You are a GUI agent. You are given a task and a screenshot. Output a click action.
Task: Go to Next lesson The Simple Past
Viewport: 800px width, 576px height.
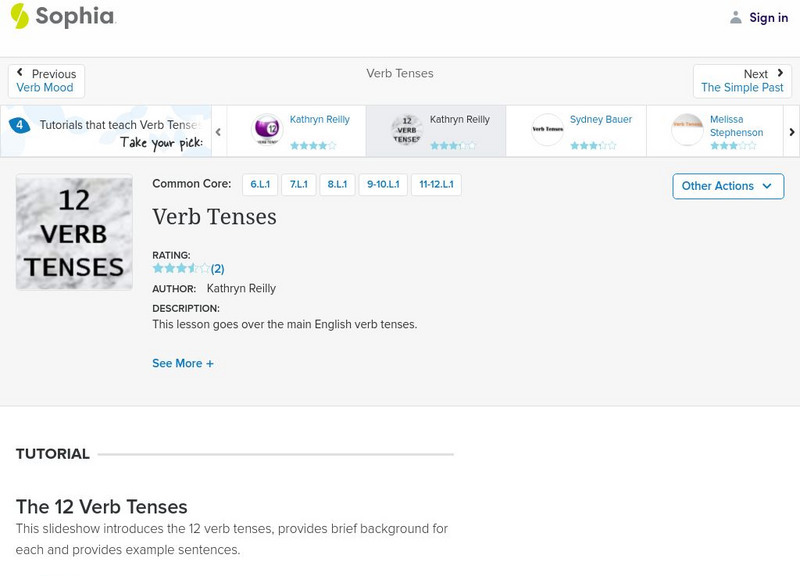(742, 81)
